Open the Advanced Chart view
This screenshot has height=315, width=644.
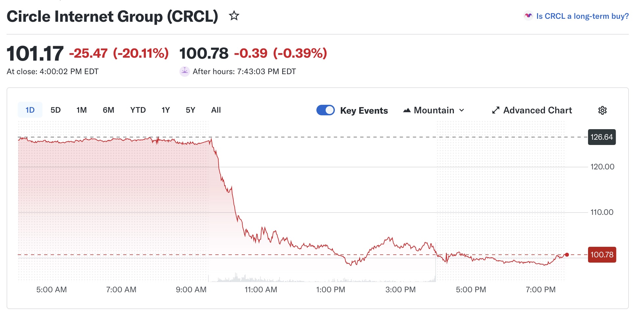click(537, 110)
